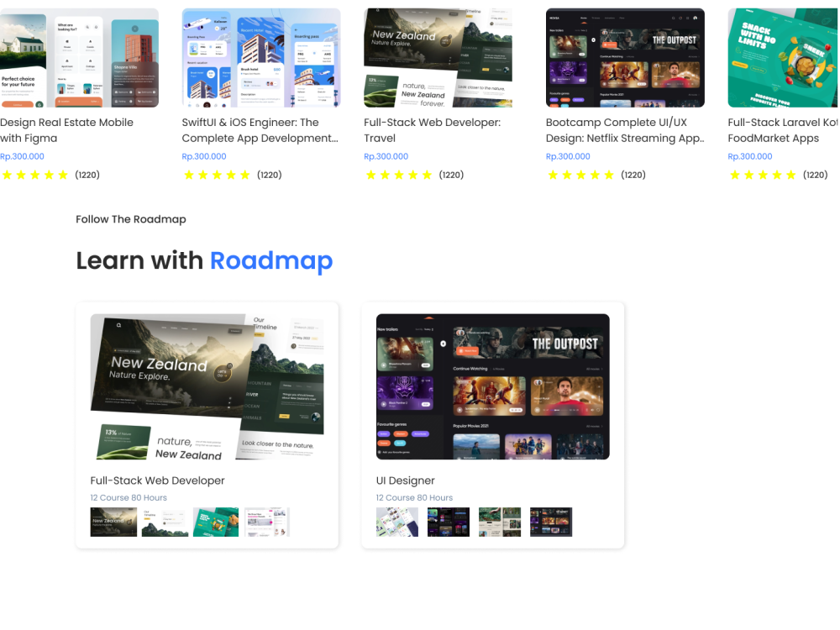Screen dimensions: 840x630
Task: Click 'Follow The Roadmap' subtitle text
Action: point(131,219)
